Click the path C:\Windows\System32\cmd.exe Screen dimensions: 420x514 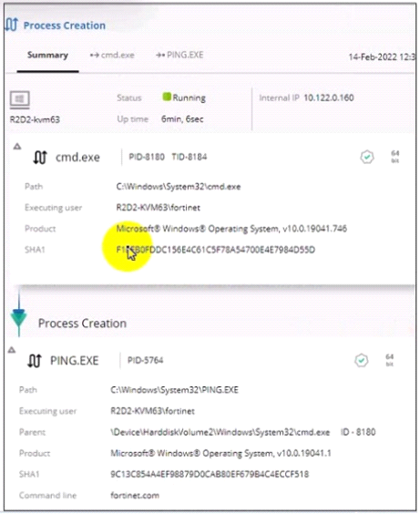tap(179, 187)
